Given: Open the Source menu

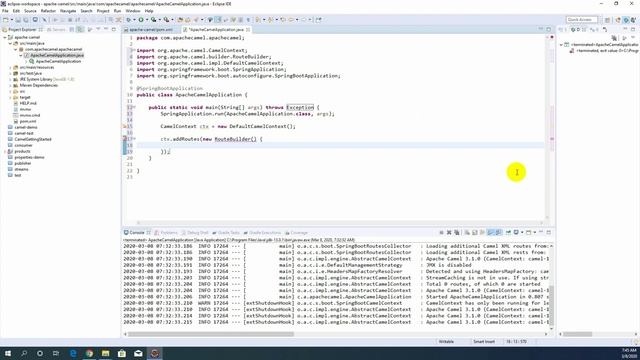Looking at the screenshot, I should (x=30, y=11).
